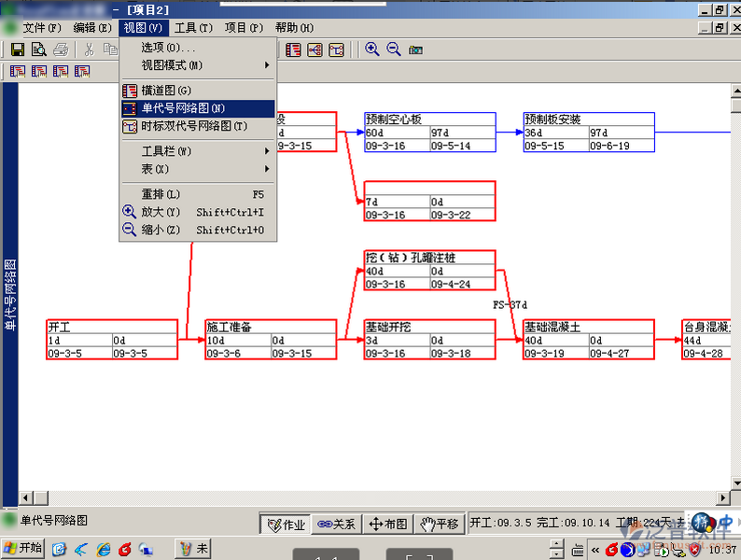
Task: Click the camera snapshot toolbar icon
Action: pos(416,49)
